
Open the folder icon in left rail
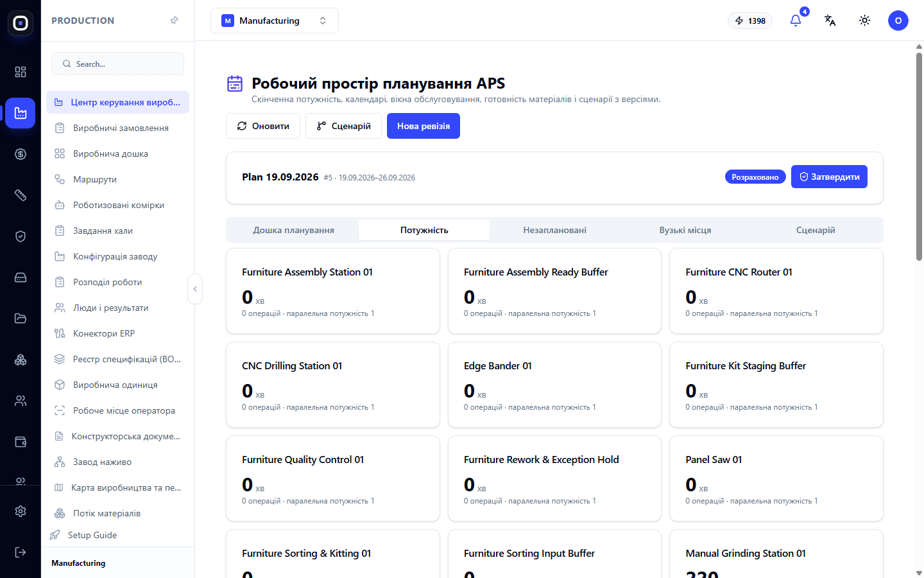[x=21, y=319]
